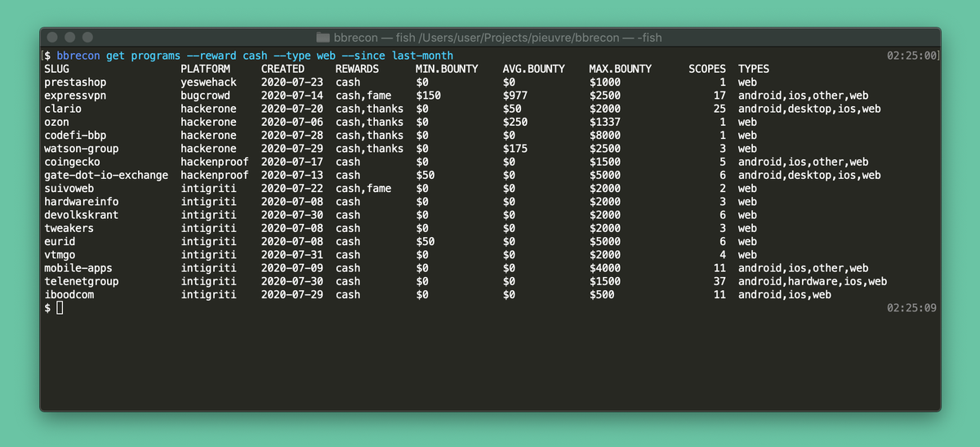Viewport: 980px width, 447px height.
Task: Click the 'yeswehack' platform value
Action: click(x=208, y=83)
